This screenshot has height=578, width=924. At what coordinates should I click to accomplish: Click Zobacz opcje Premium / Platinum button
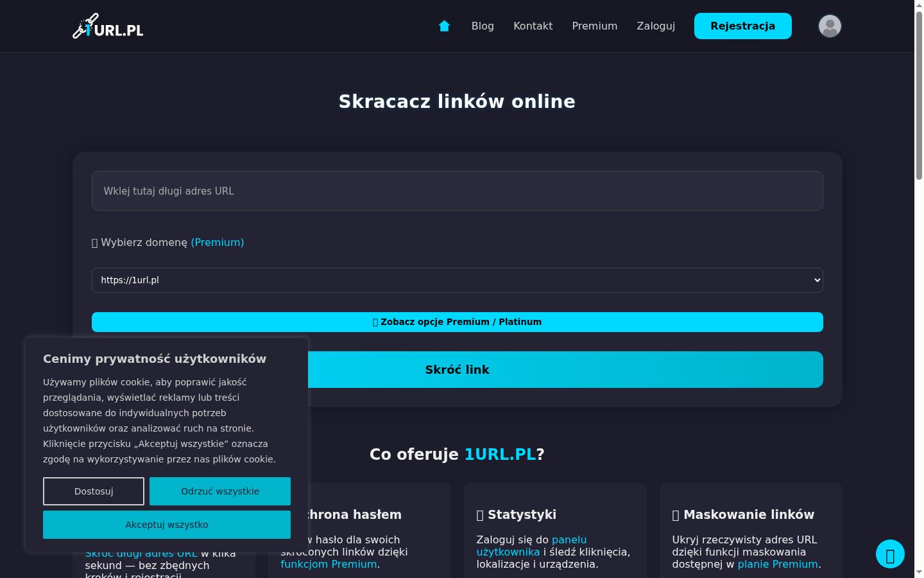tap(457, 322)
